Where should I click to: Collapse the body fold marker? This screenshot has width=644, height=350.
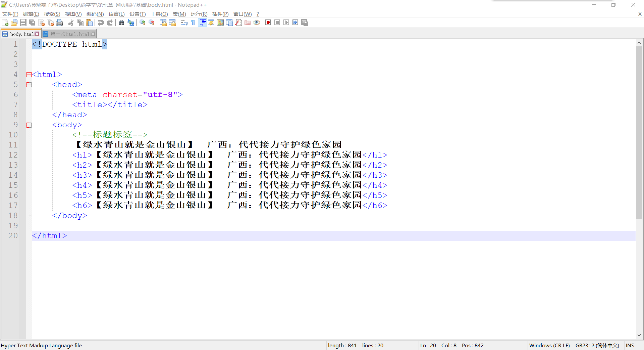click(29, 125)
